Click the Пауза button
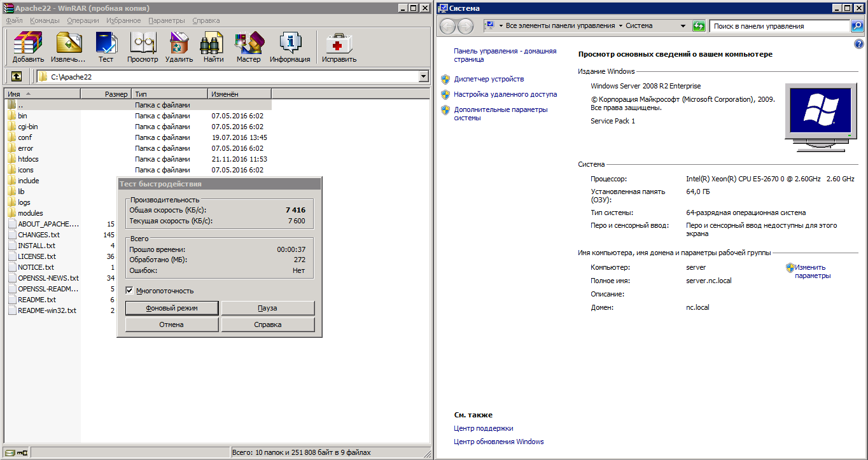The image size is (868, 460). point(268,308)
